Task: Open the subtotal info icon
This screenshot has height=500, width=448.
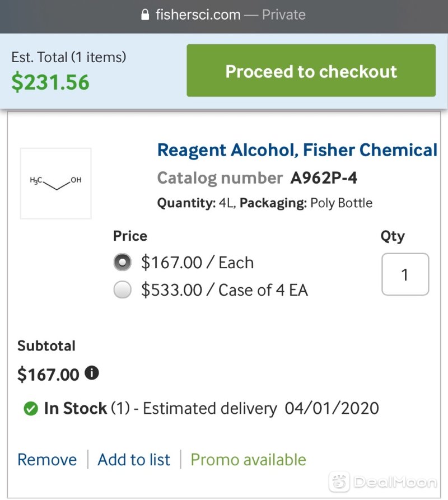Action: click(x=92, y=373)
